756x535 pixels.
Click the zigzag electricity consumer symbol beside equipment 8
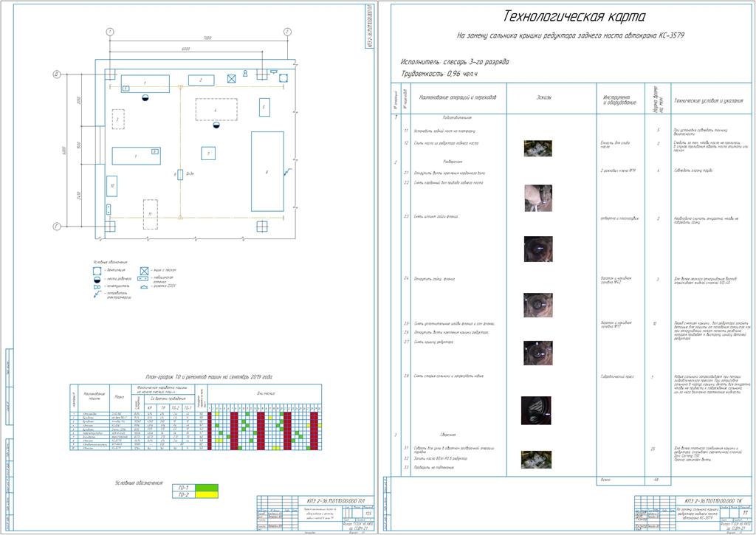(x=286, y=172)
